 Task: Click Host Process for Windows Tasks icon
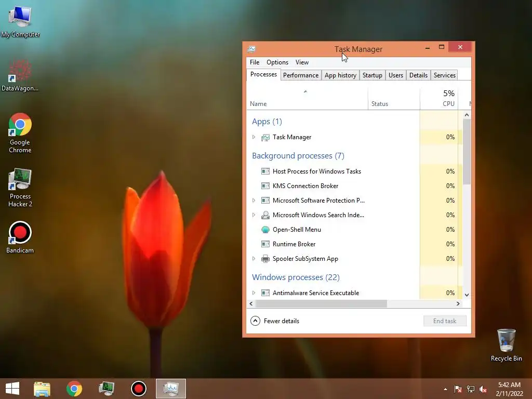pyautogui.click(x=265, y=171)
